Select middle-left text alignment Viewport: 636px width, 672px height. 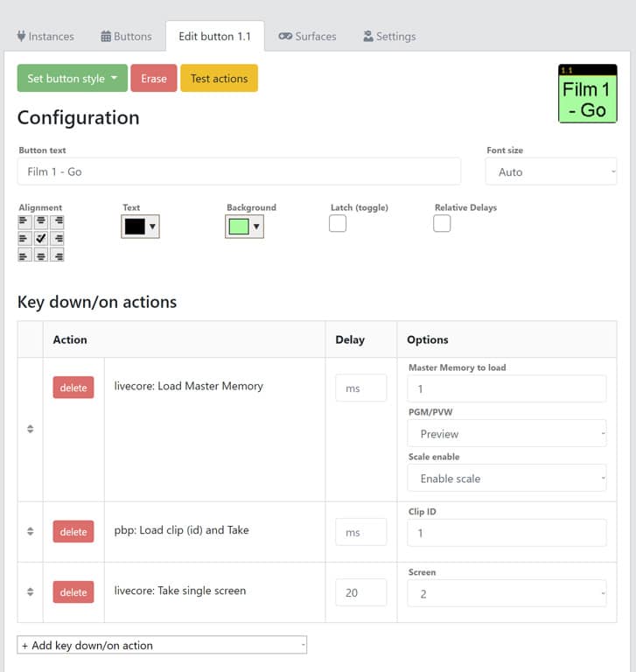tap(25, 238)
